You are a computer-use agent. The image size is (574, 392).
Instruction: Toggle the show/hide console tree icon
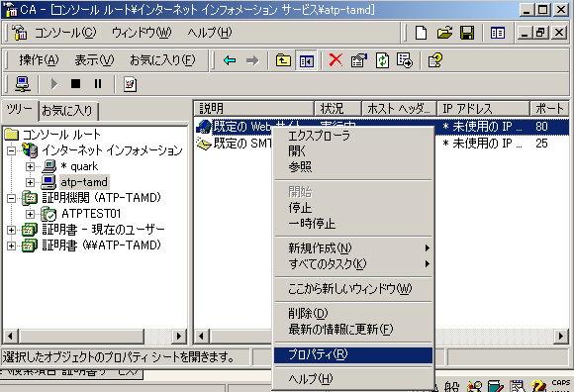306,60
